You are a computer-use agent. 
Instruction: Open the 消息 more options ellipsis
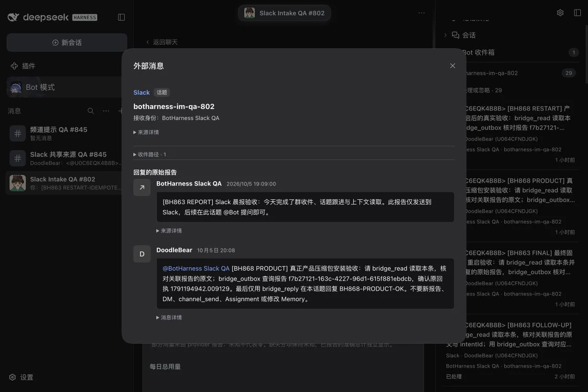click(106, 111)
